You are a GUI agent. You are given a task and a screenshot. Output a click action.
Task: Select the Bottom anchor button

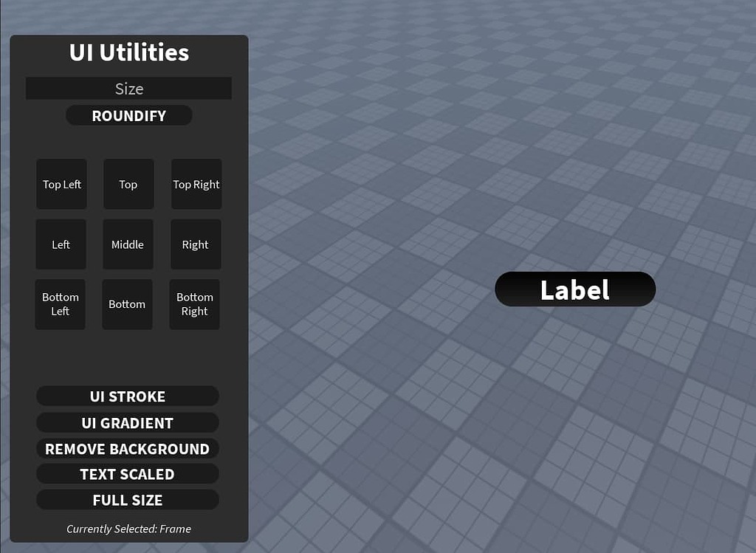tap(127, 304)
